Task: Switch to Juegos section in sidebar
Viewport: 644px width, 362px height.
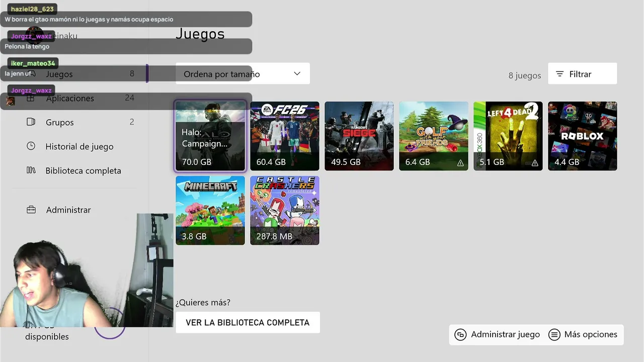Action: (80, 74)
